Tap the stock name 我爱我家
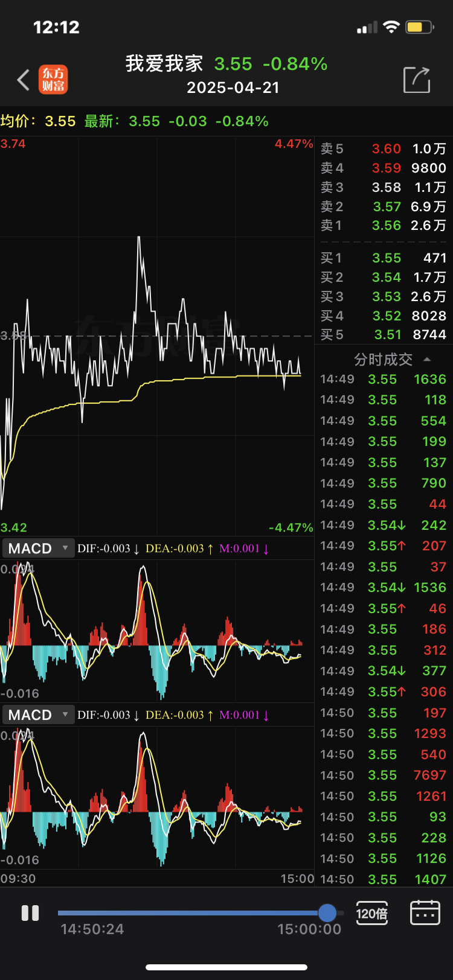 [x=164, y=63]
